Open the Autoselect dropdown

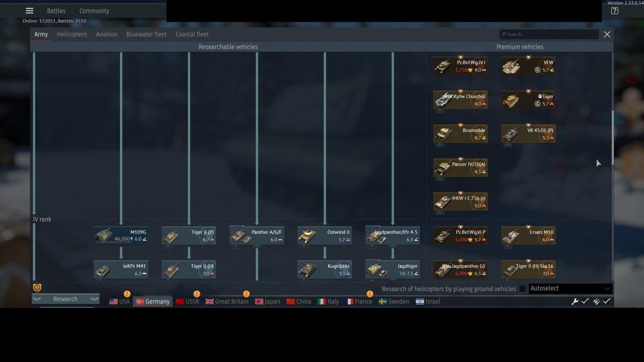(x=570, y=288)
